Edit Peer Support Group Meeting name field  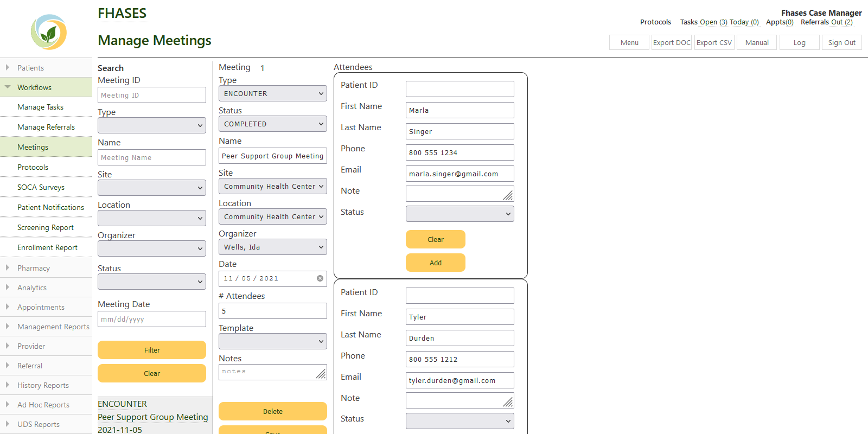point(273,156)
